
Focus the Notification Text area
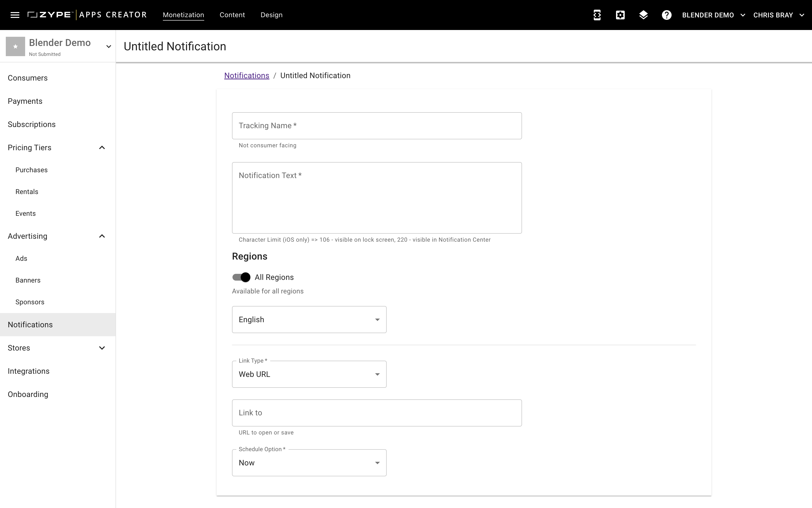(377, 198)
